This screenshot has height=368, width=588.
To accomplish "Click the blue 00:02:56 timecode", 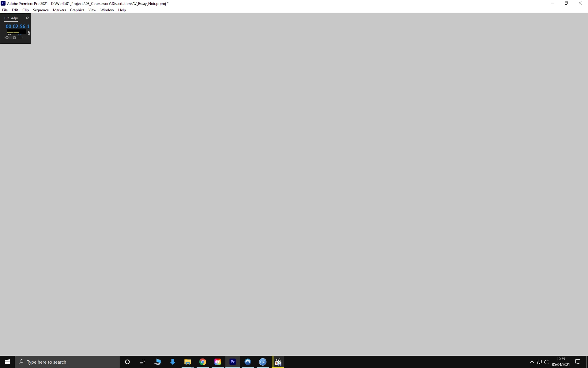I will point(17,26).
